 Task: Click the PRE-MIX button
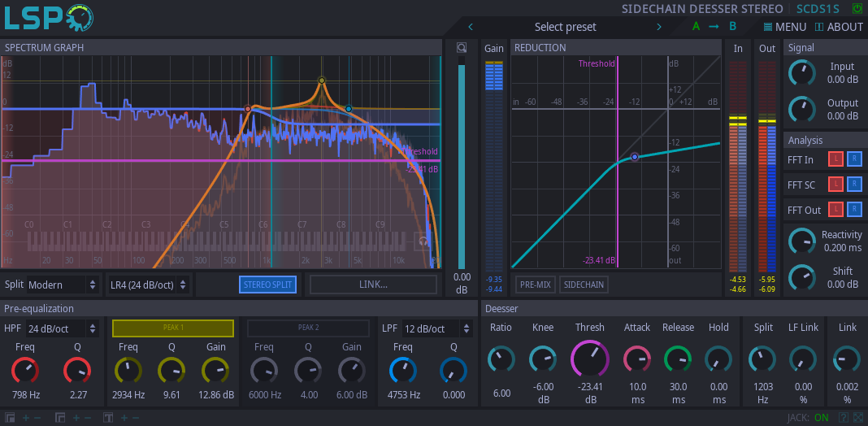536,285
